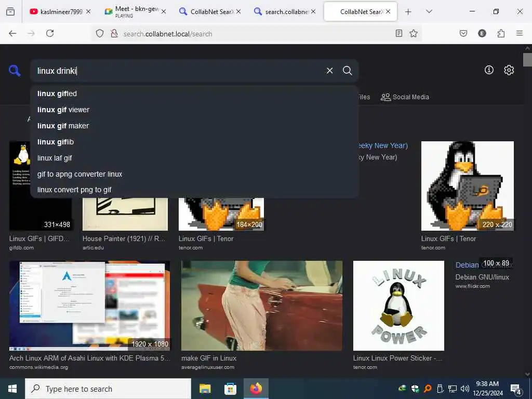Open Pocket save icon
This screenshot has width=532, height=399.
coord(463,33)
